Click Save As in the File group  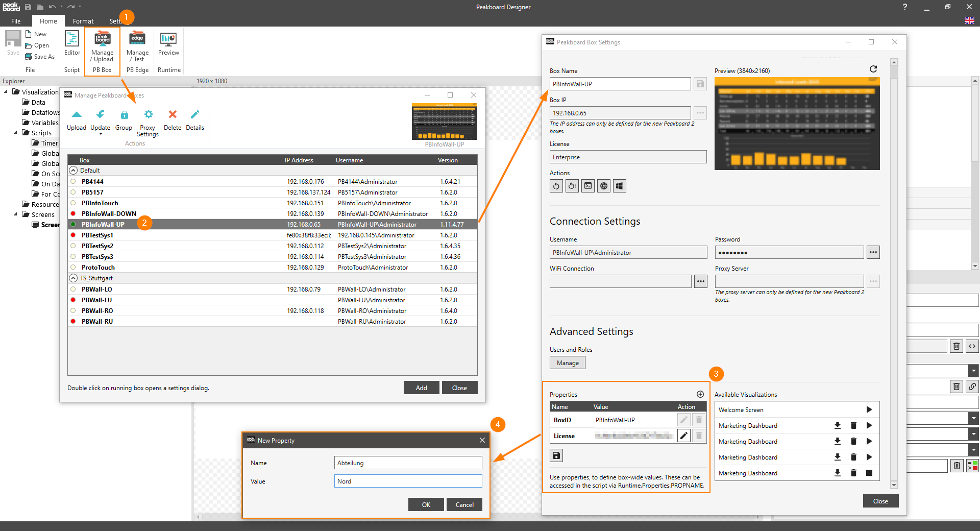click(40, 57)
